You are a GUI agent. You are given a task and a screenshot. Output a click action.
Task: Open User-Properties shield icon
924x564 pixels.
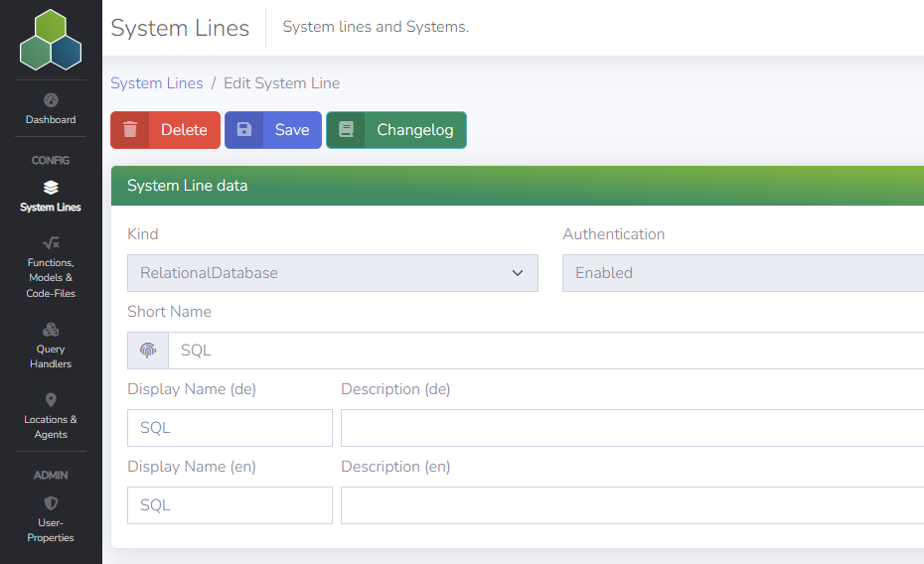coord(51,502)
